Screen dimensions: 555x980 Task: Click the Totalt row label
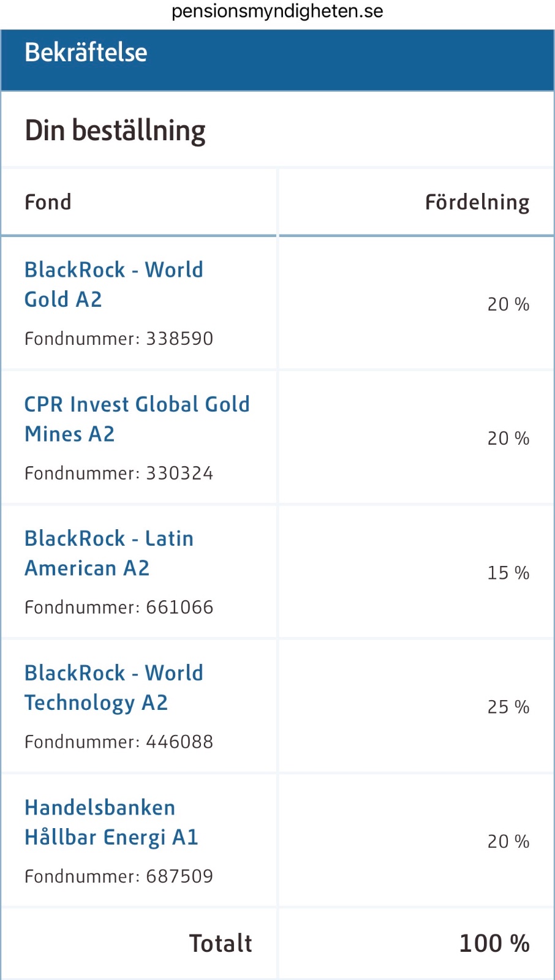(x=221, y=943)
